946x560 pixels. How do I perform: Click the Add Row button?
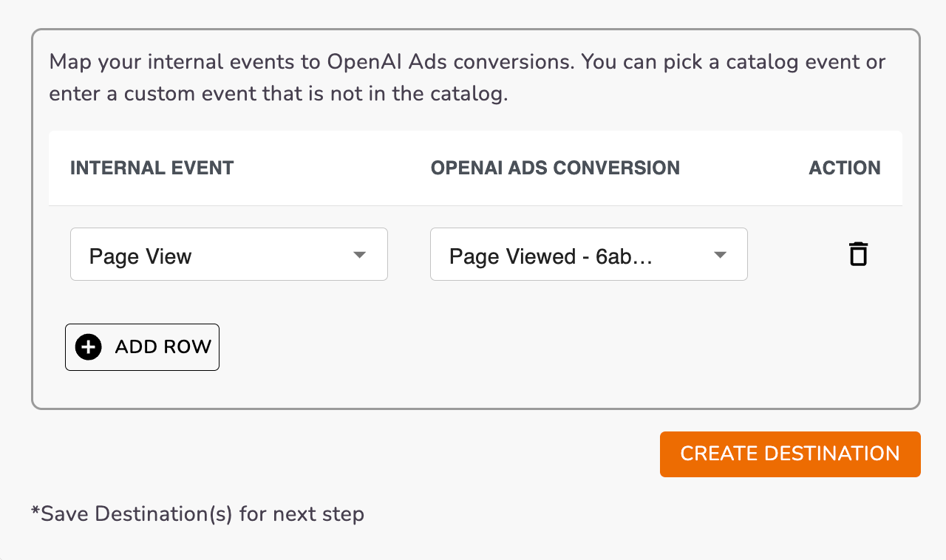click(142, 347)
